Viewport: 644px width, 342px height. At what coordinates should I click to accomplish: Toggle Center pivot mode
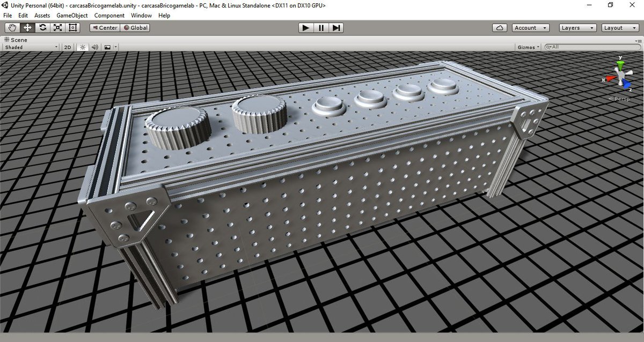pyautogui.click(x=104, y=27)
